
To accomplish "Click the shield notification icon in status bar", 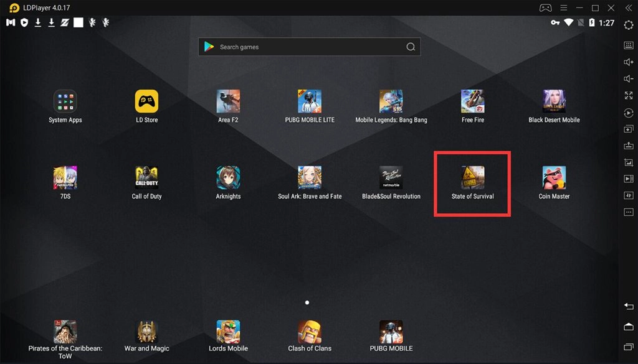I will (x=24, y=23).
